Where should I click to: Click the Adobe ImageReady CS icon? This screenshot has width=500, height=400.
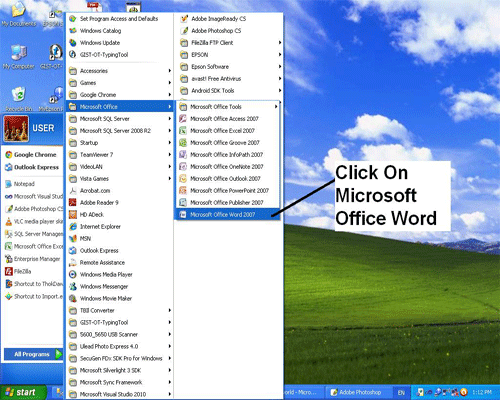click(184, 19)
